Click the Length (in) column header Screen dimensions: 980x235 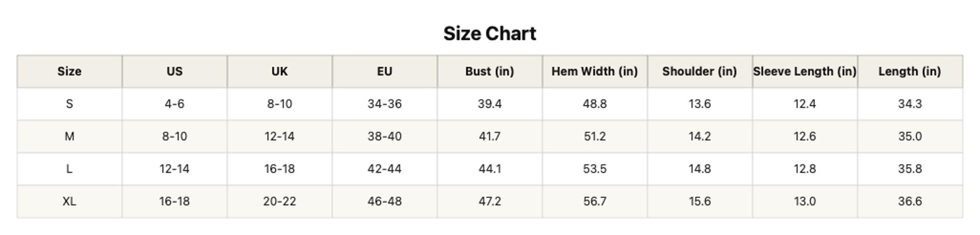pyautogui.click(x=910, y=71)
